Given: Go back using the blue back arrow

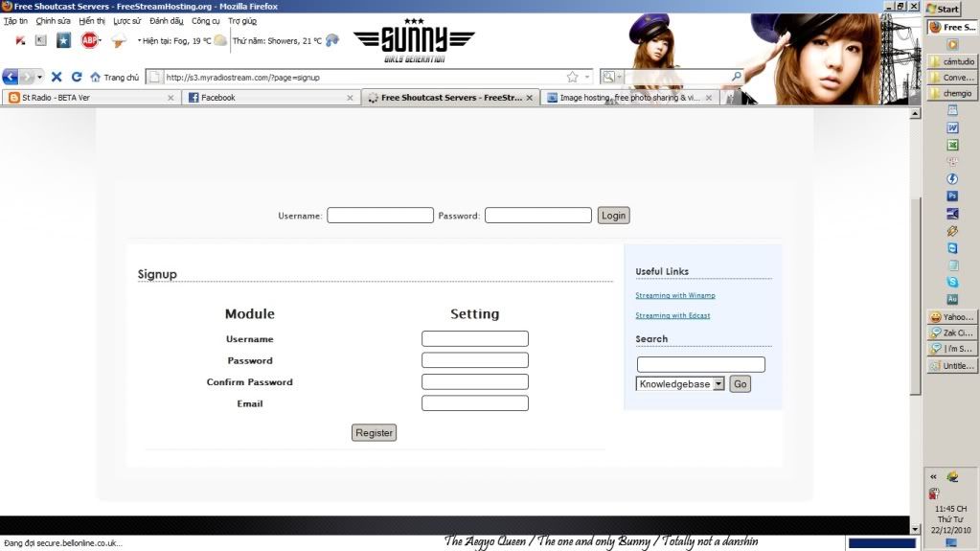Looking at the screenshot, I should (11, 77).
